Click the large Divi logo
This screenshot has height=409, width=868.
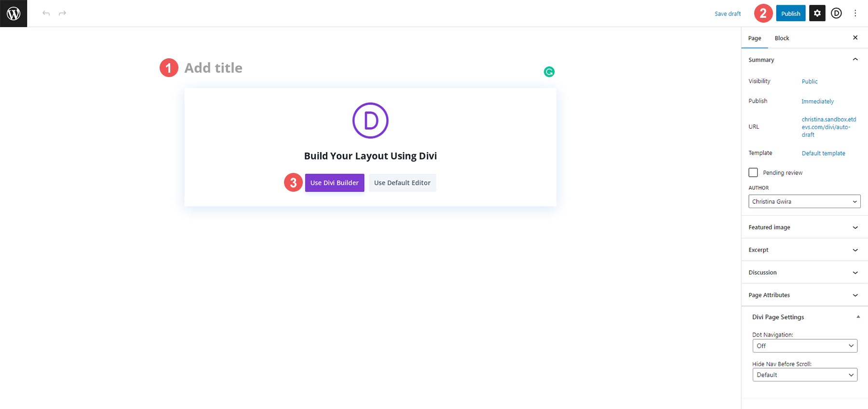(x=370, y=120)
